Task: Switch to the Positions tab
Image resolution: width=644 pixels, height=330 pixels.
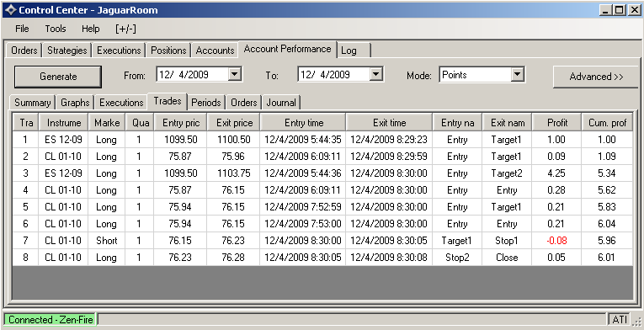Action: (168, 51)
